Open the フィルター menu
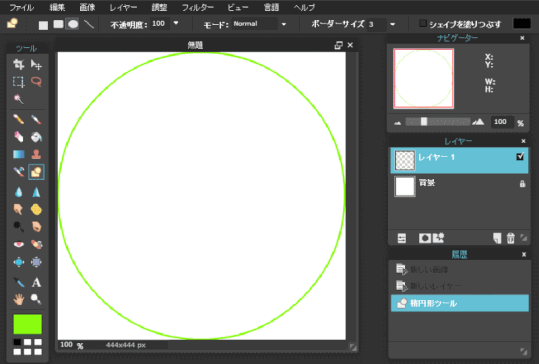This screenshot has width=539, height=364. coord(197,7)
